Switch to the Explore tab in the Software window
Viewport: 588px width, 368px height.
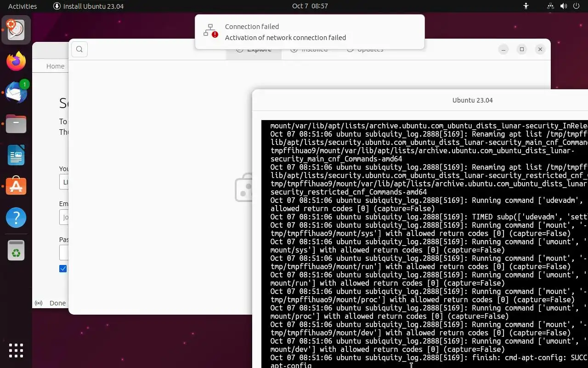coord(254,50)
